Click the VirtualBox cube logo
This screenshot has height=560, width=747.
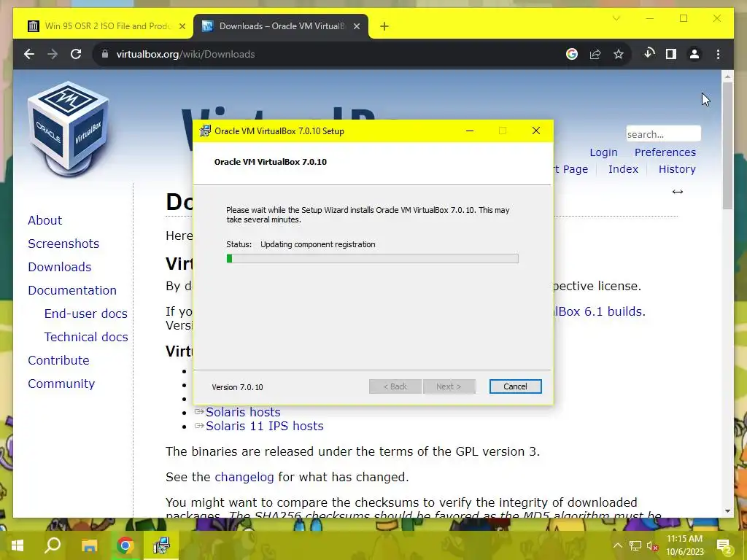point(68,128)
